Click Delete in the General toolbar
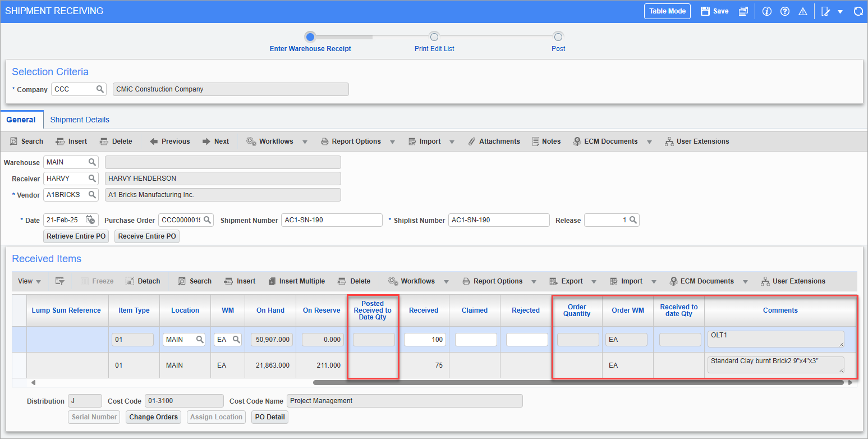The image size is (868, 439). point(116,141)
